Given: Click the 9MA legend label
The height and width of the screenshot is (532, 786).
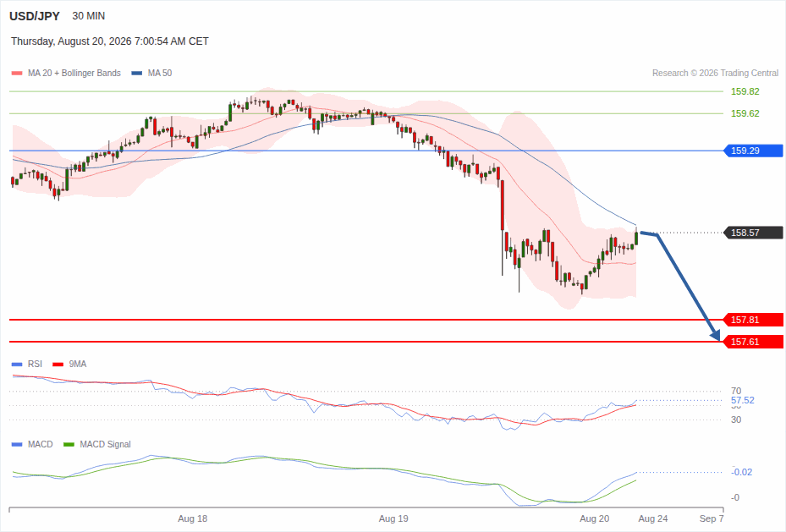Looking at the screenshot, I should click(78, 365).
